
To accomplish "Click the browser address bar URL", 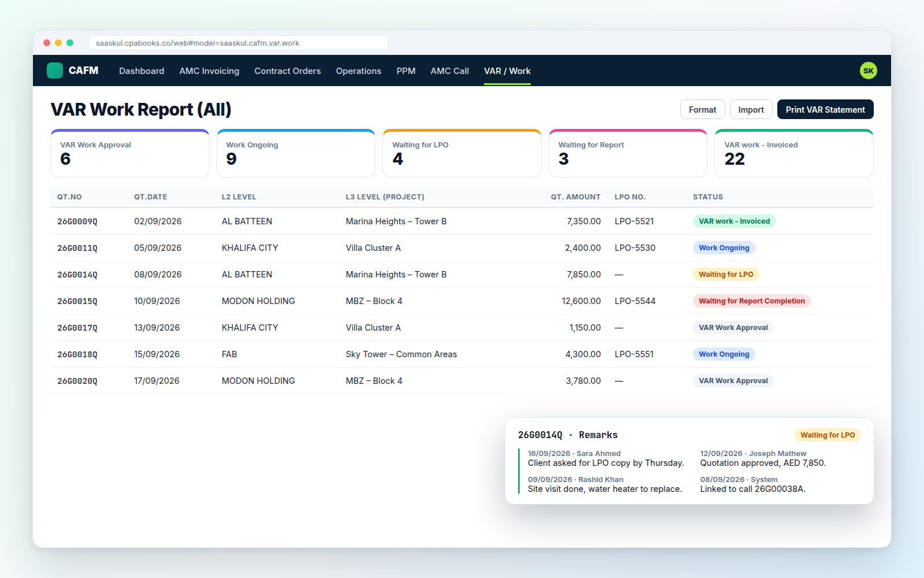I will pyautogui.click(x=238, y=43).
